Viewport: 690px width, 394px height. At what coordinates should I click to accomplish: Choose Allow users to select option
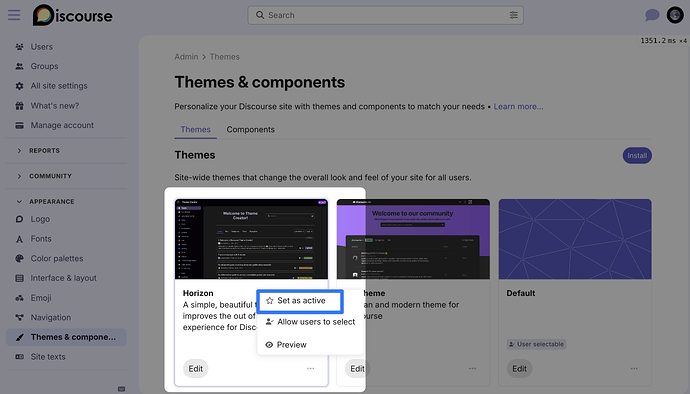310,322
